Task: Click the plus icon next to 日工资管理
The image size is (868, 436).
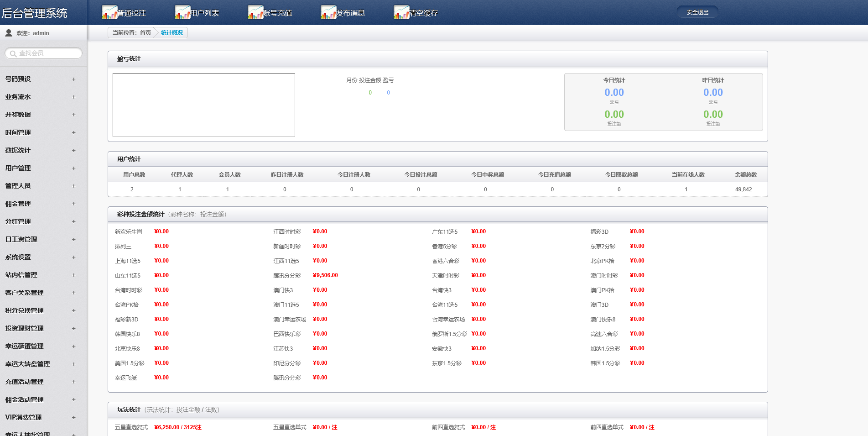Action: pyautogui.click(x=74, y=239)
